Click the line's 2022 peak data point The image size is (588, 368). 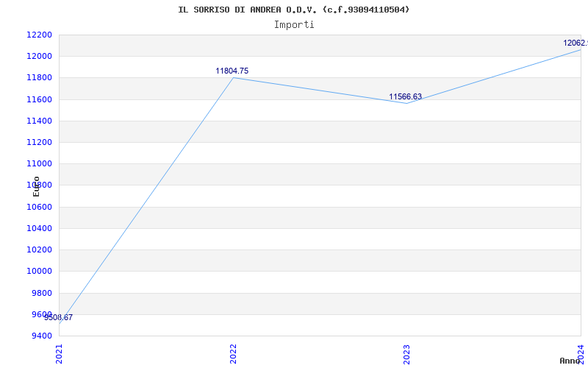tap(233, 78)
